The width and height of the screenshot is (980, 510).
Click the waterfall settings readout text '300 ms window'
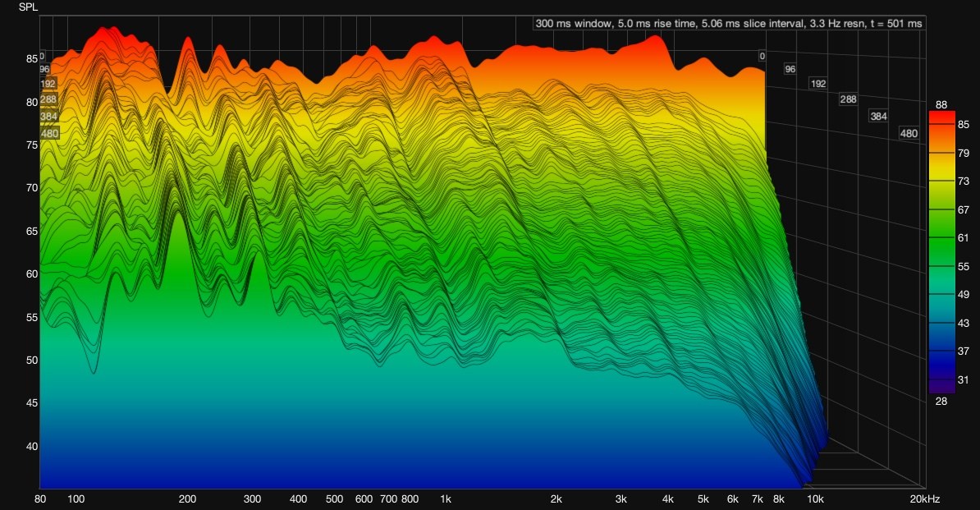(x=573, y=24)
